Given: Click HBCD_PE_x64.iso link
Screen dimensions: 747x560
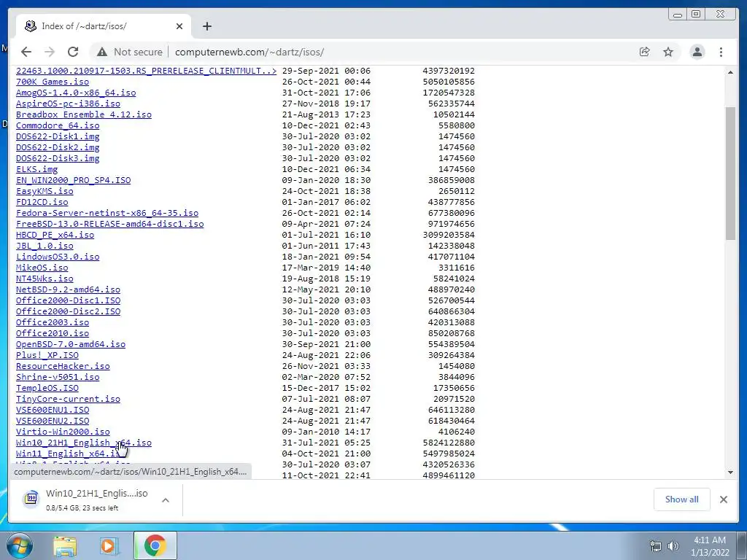Looking at the screenshot, I should pos(55,236).
